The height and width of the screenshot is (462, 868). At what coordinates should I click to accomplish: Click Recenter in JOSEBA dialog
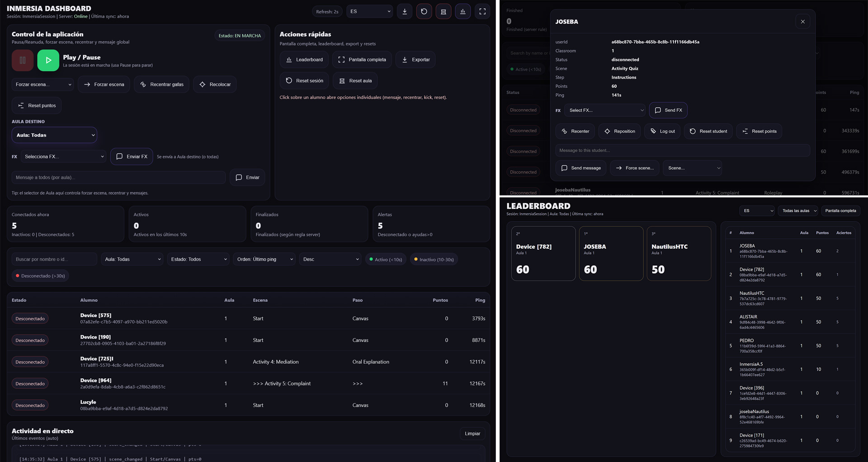tap(575, 131)
